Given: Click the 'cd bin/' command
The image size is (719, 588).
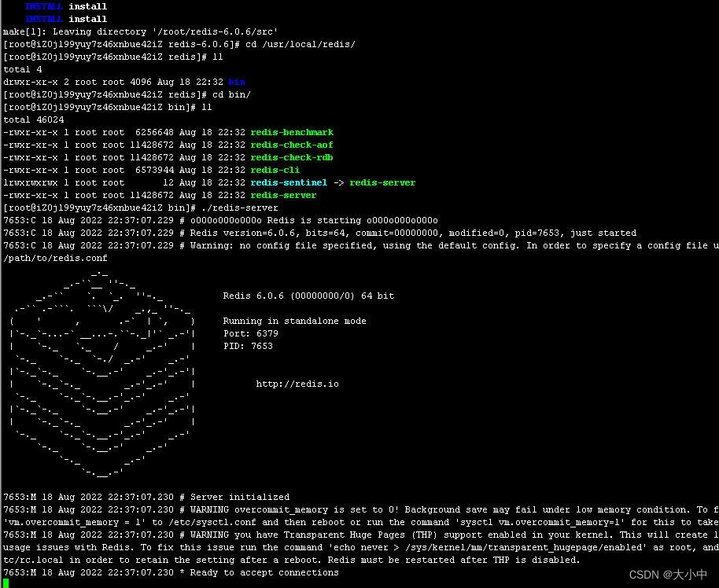Looking at the screenshot, I should [x=231, y=94].
